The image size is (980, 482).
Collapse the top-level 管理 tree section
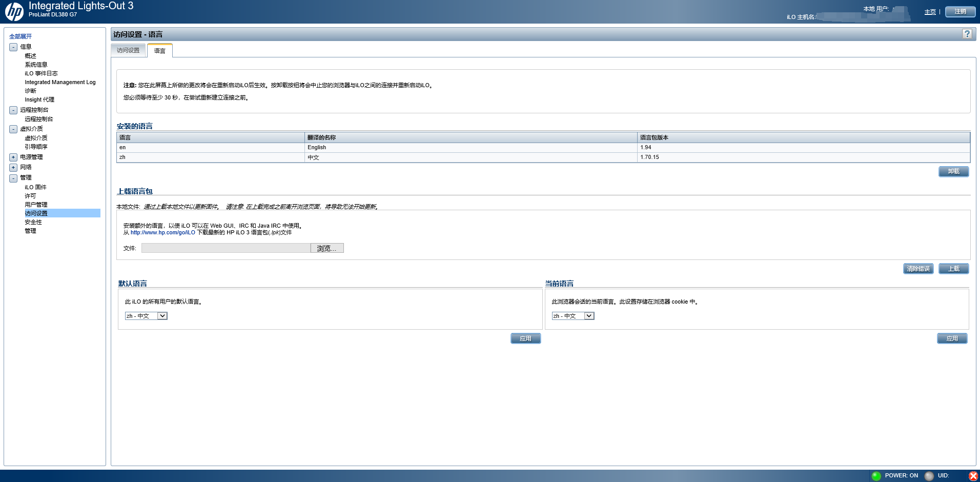pos(13,178)
